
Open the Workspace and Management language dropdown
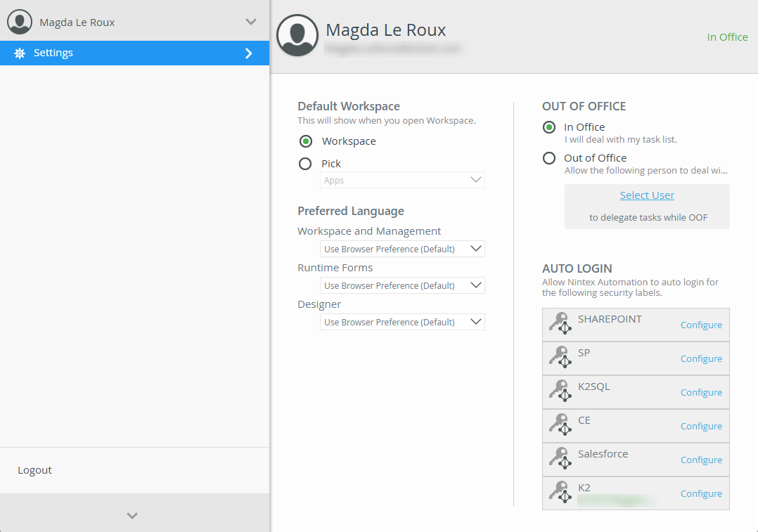point(402,249)
